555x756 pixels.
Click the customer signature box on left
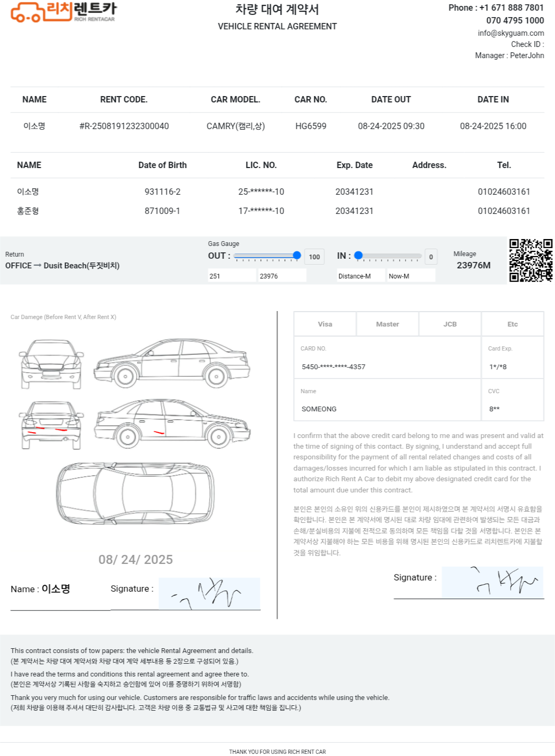click(209, 593)
